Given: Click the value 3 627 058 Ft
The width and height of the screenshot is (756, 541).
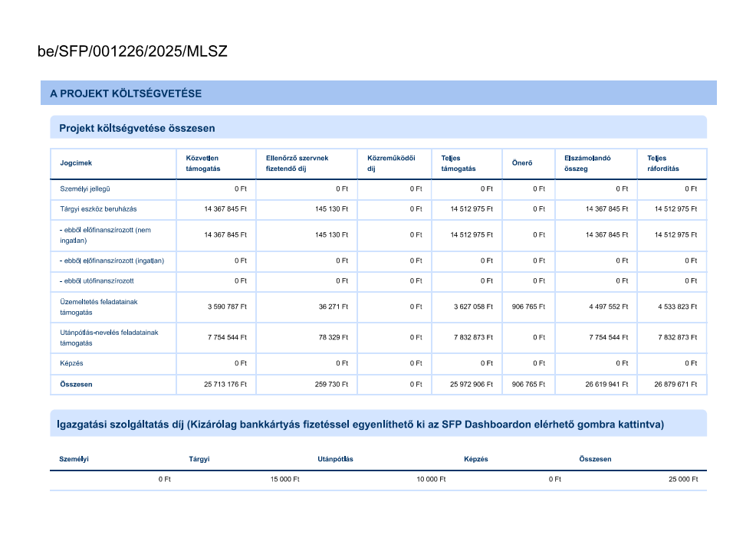Looking at the screenshot, I should [474, 307].
